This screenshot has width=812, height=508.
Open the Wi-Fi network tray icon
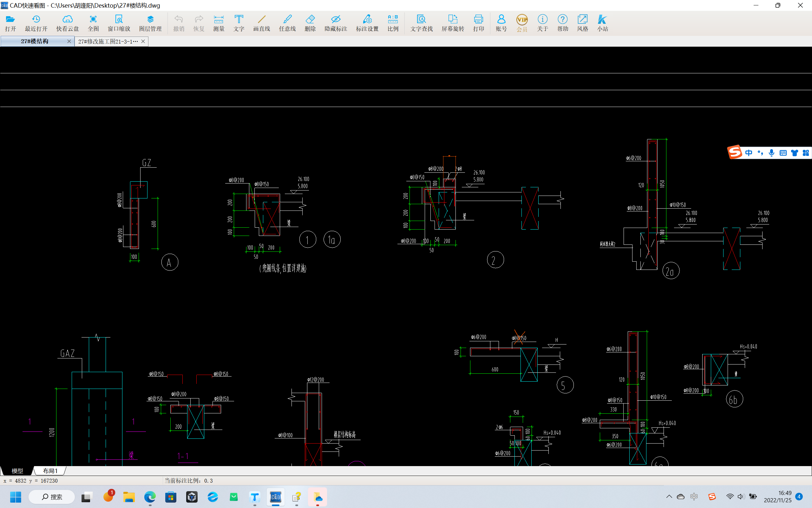(x=730, y=497)
